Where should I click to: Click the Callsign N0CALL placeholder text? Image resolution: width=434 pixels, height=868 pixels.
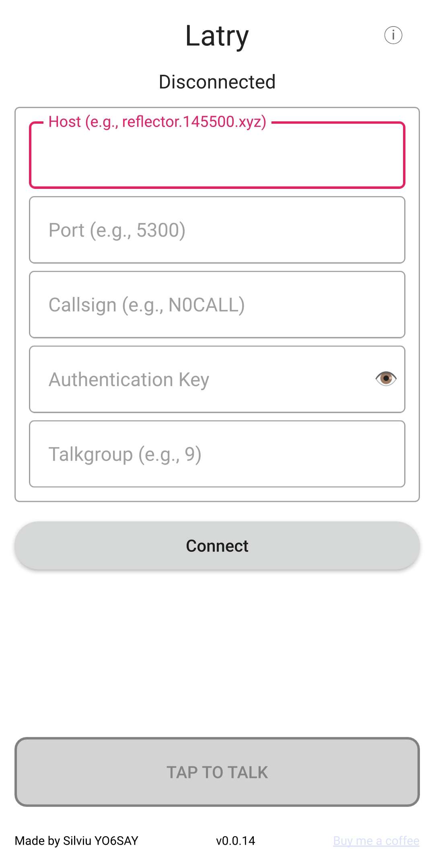coord(146,305)
